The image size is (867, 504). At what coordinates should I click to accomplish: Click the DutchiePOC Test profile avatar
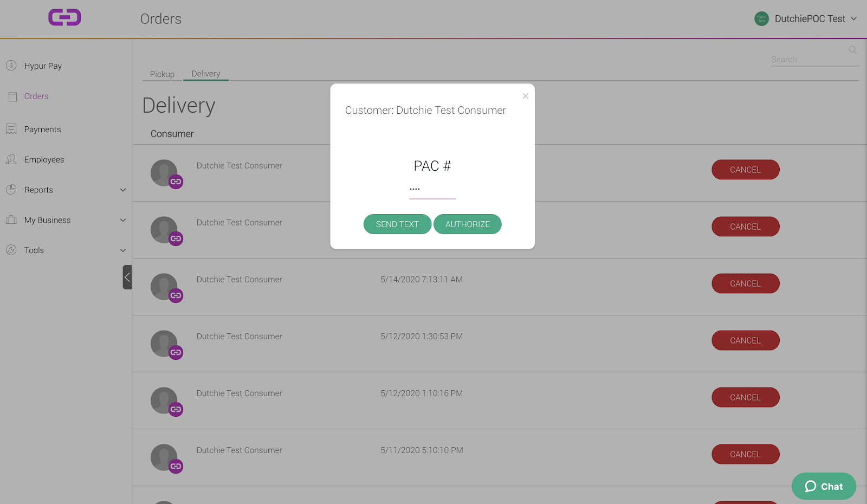[761, 18]
